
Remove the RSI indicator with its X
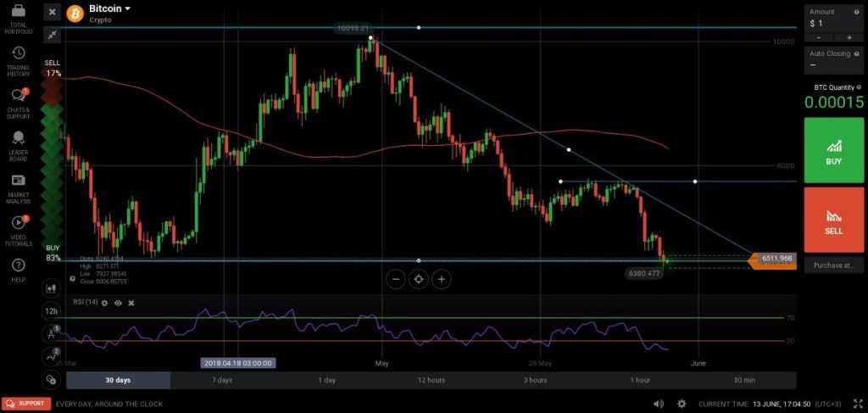pyautogui.click(x=131, y=303)
